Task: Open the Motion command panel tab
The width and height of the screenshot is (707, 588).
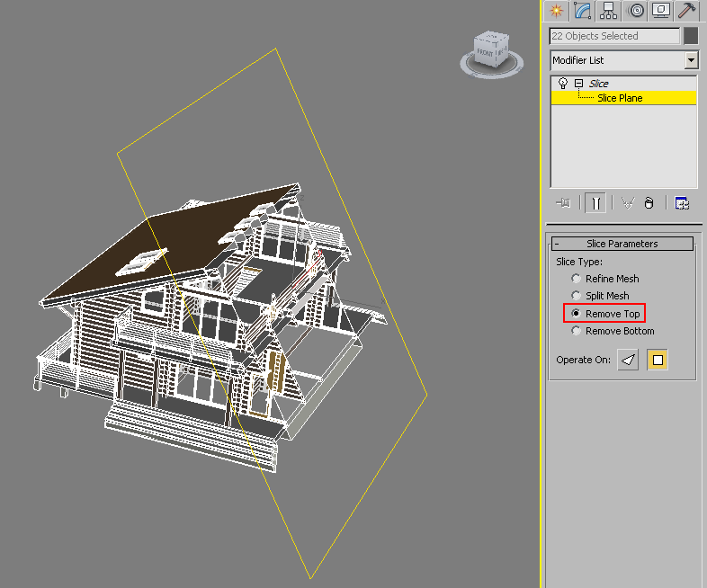Action: pyautogui.click(x=635, y=11)
